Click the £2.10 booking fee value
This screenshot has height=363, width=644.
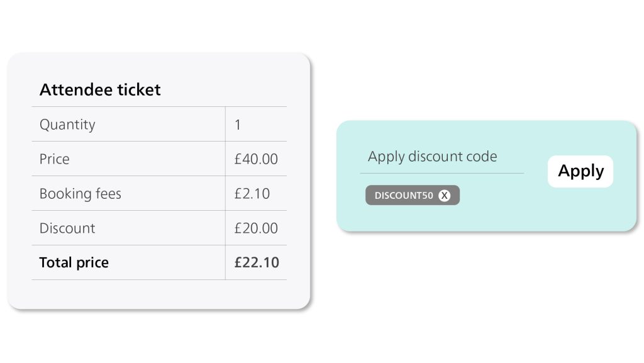[252, 193]
